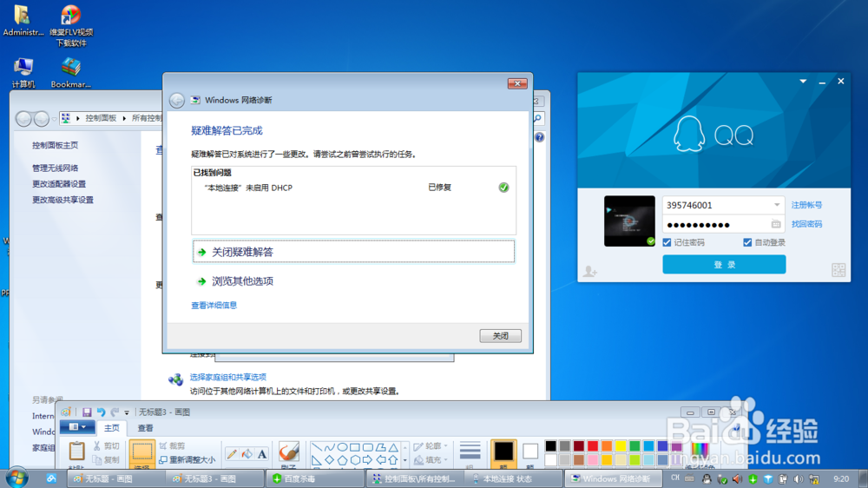Switch to Paint View tab
This screenshot has height=488, width=868.
146,427
